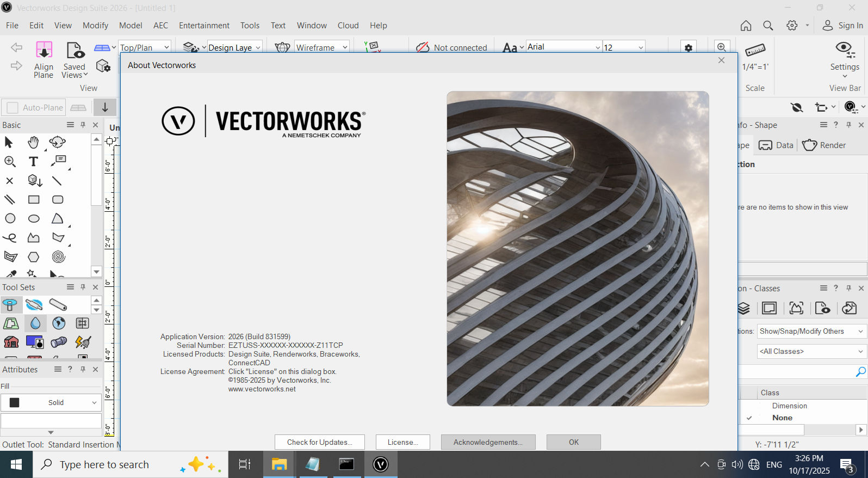868x478 pixels.
Task: Open the red building tool set
Action: click(11, 342)
